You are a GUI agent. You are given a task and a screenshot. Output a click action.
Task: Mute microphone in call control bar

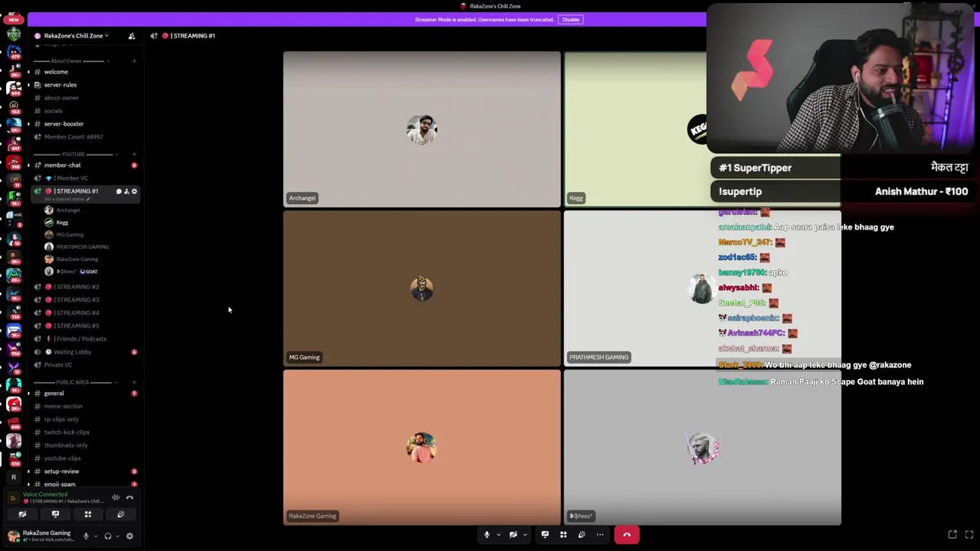[x=487, y=535]
